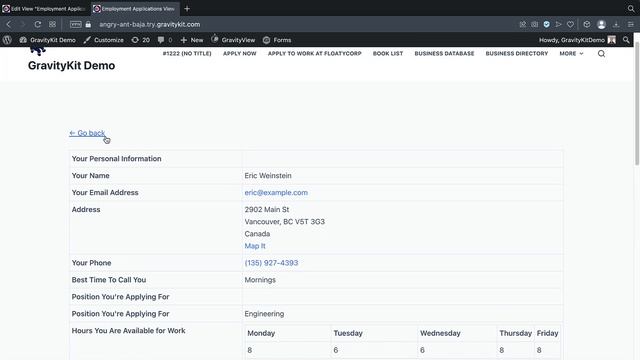
Task: Go to the APPLY NOW page
Action: pyautogui.click(x=240, y=53)
